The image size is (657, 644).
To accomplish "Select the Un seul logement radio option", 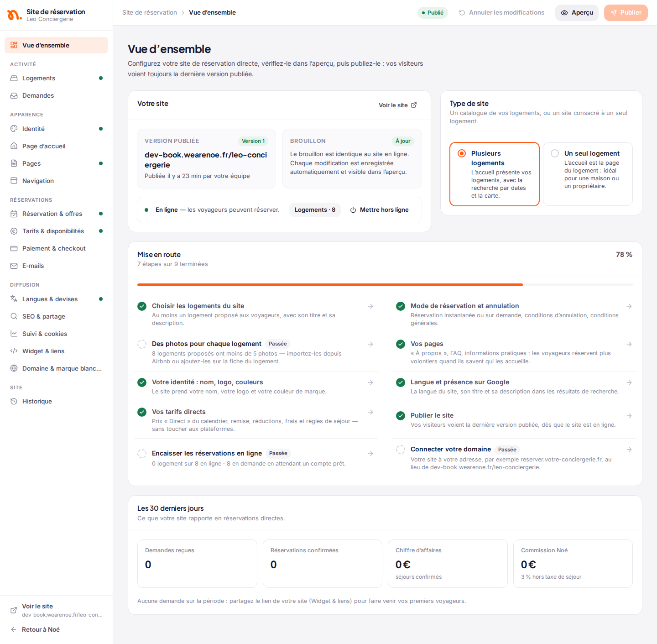I will 588,174.
